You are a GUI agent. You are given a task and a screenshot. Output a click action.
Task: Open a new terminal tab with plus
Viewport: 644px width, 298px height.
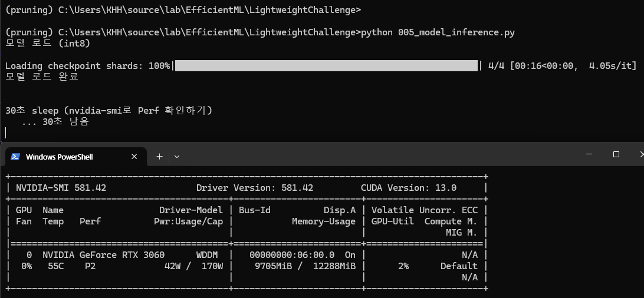tap(159, 156)
